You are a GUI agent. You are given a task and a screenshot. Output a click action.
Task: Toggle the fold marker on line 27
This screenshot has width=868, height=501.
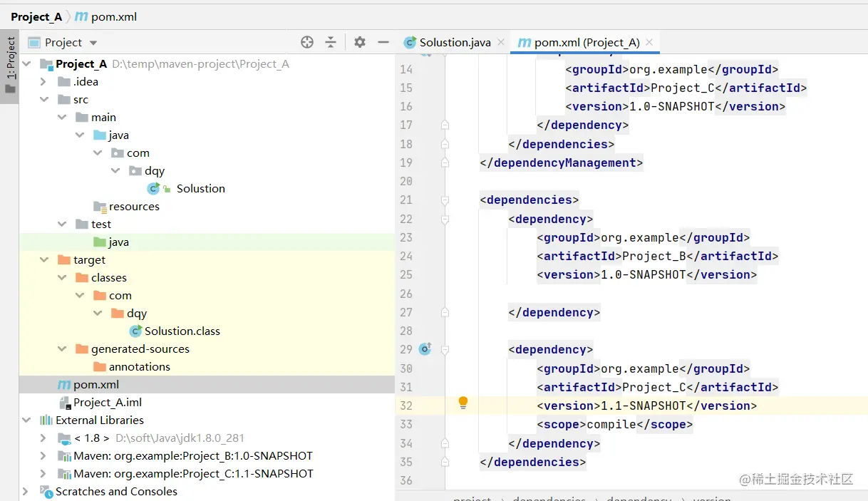pos(445,312)
